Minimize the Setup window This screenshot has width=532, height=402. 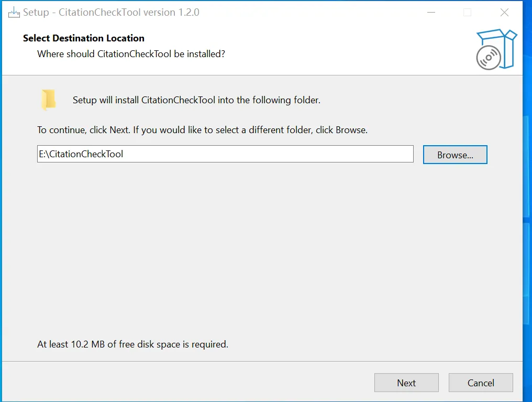pos(431,13)
